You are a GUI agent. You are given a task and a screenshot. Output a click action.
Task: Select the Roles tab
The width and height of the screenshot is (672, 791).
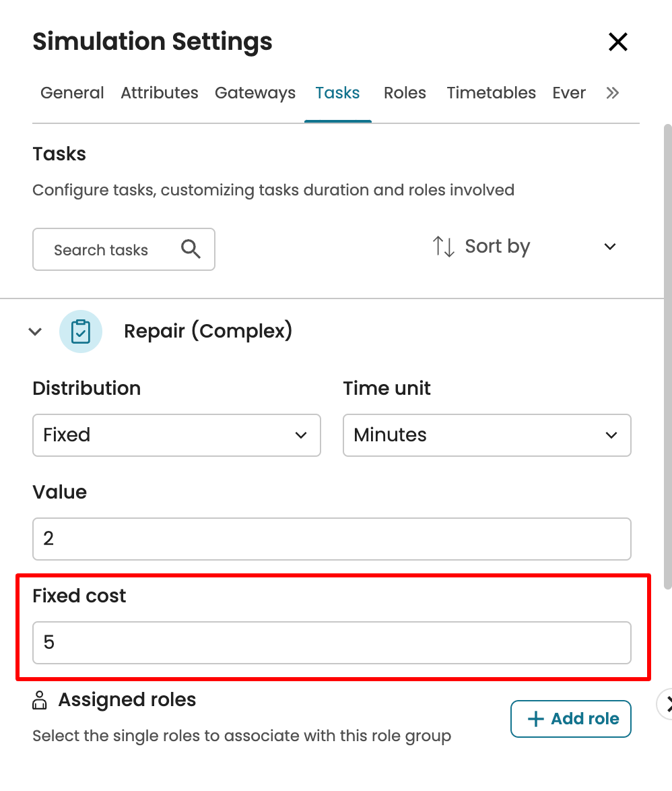[x=405, y=93]
